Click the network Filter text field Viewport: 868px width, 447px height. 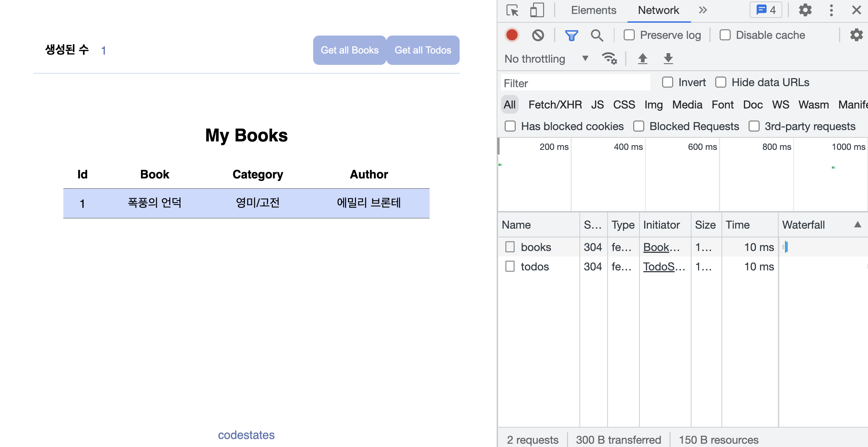tap(575, 83)
